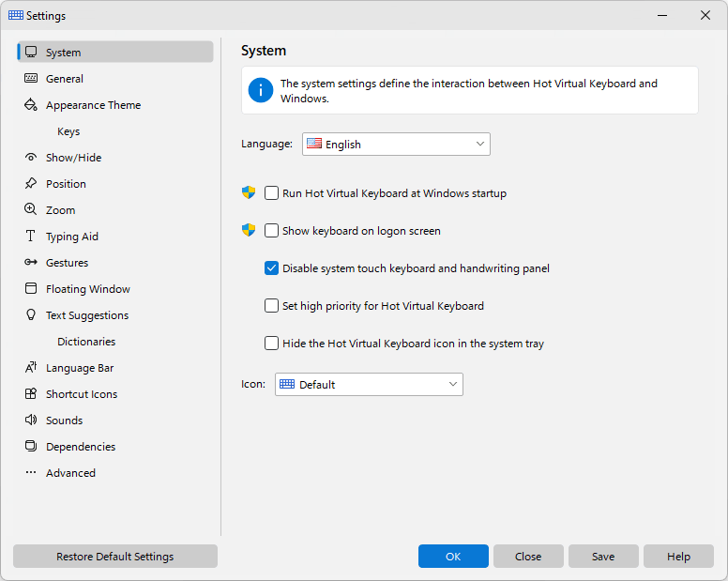Screen dimensions: 728x581
Task: Go to Advanced settings
Action: (x=115, y=473)
